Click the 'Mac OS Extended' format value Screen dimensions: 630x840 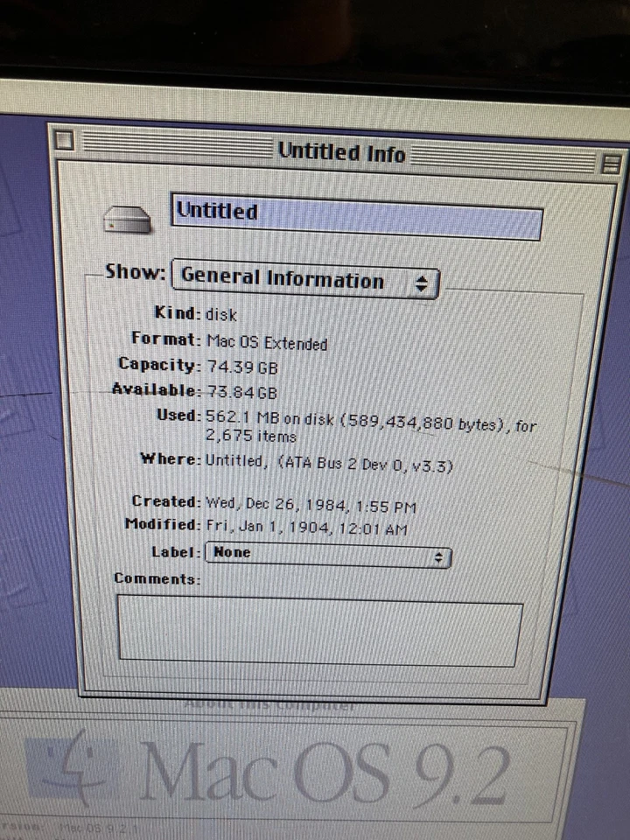(x=267, y=342)
